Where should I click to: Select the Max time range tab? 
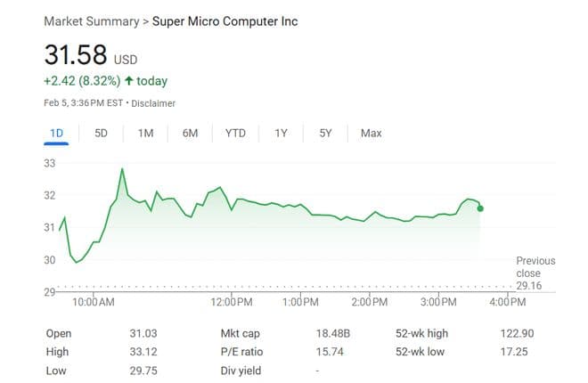coord(371,134)
